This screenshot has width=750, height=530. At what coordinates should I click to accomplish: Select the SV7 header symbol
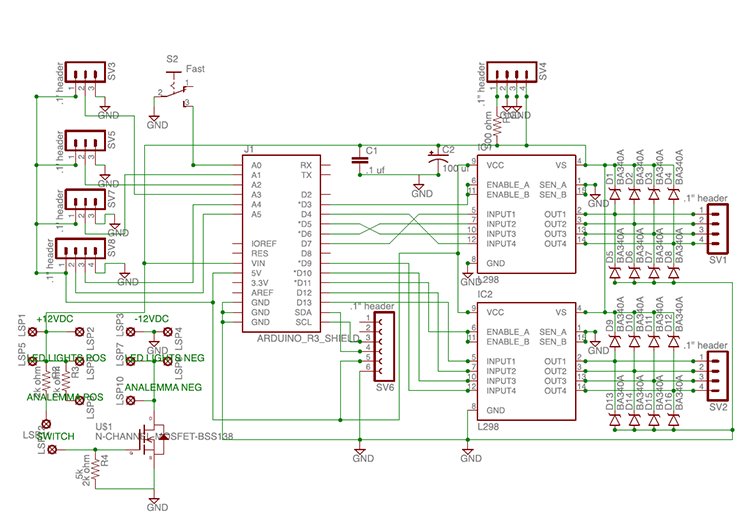pos(85,199)
